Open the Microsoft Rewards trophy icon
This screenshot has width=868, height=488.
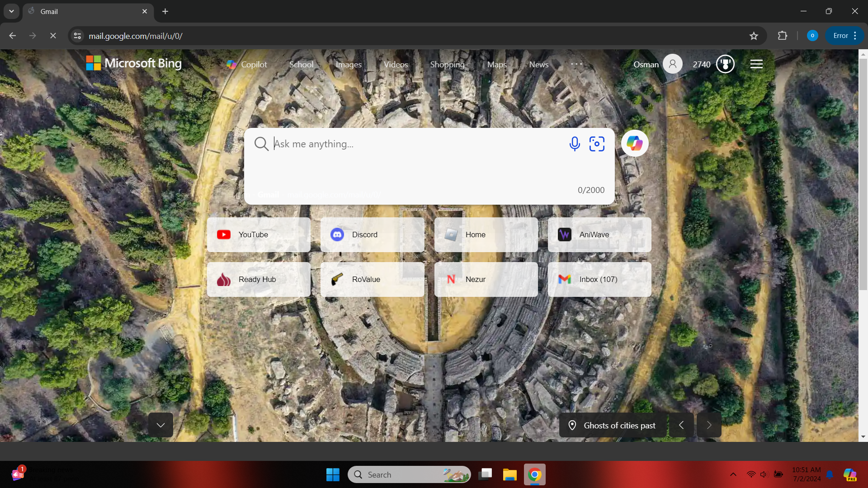coord(725,64)
